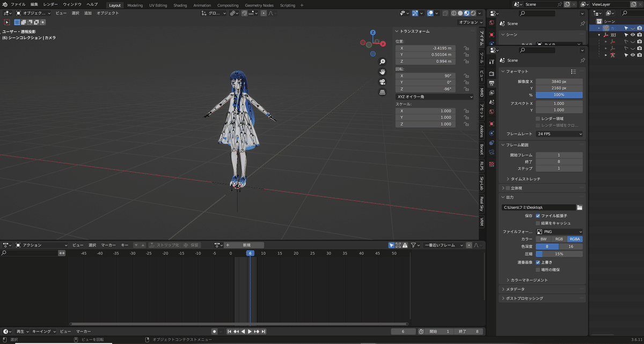Click the folder browse icon for output path
This screenshot has width=644, height=344.
coord(580,207)
